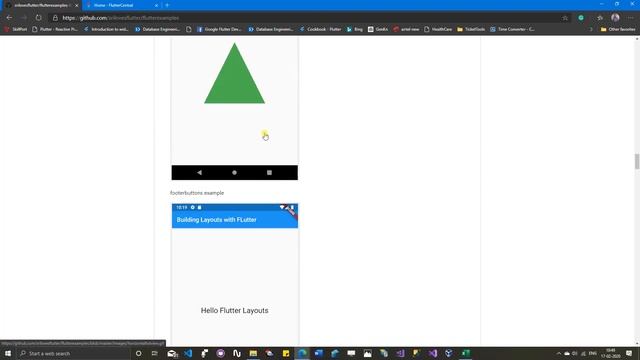Close the Home - FlutterCentral tab
The width and height of the screenshot is (640, 360).
point(156,5)
